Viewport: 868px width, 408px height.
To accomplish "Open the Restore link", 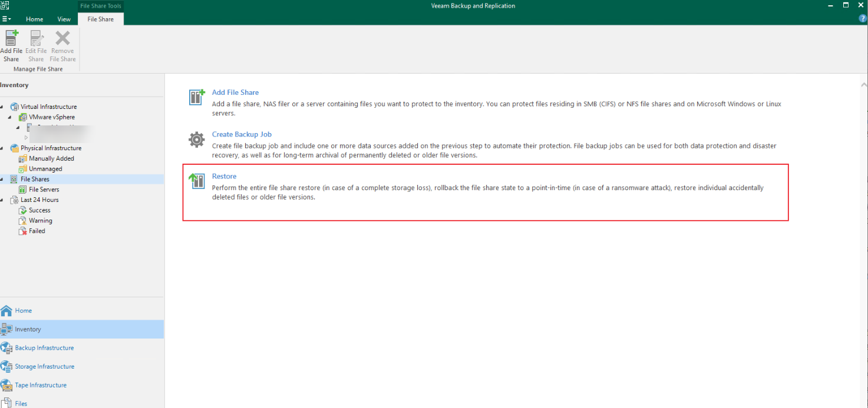I will 224,177.
